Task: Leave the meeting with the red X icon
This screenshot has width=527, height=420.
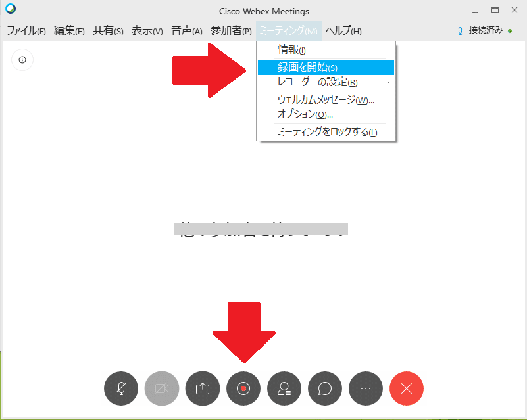Action: [x=406, y=388]
